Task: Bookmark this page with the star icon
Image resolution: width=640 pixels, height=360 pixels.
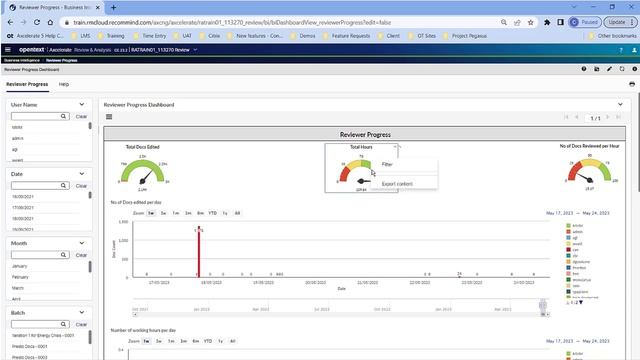Action: click(x=531, y=22)
